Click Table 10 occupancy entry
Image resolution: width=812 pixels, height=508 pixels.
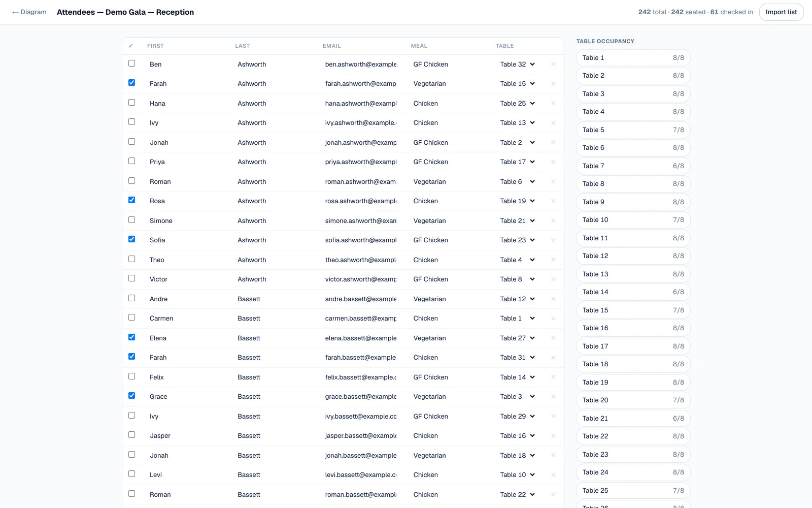pyautogui.click(x=633, y=220)
